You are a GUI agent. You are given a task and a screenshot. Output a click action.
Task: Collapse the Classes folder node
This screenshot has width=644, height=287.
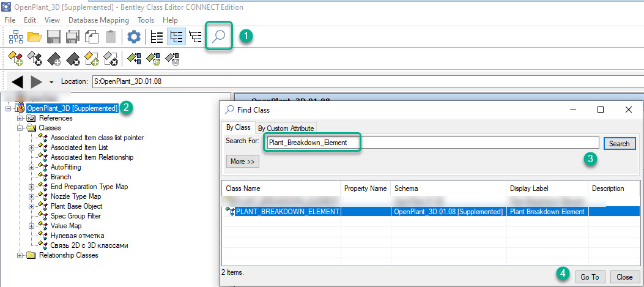click(x=20, y=129)
